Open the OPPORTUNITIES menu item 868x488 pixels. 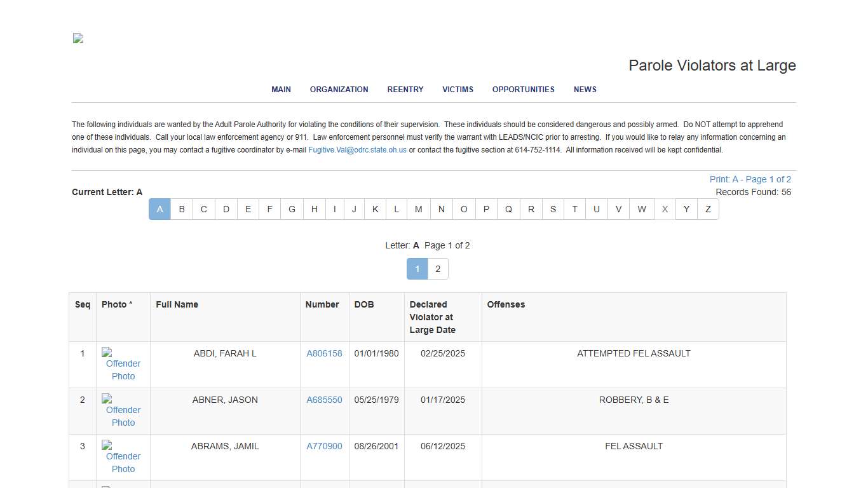(523, 90)
